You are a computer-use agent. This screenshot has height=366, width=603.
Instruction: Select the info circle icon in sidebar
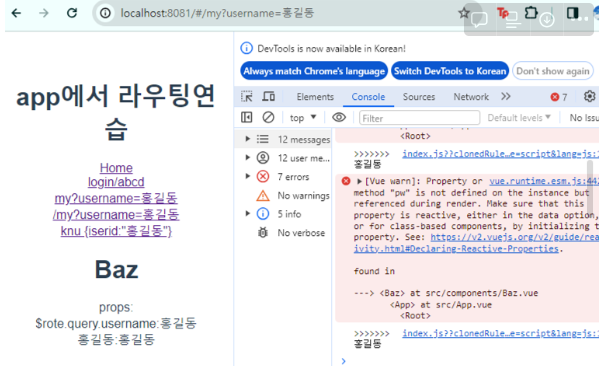263,214
